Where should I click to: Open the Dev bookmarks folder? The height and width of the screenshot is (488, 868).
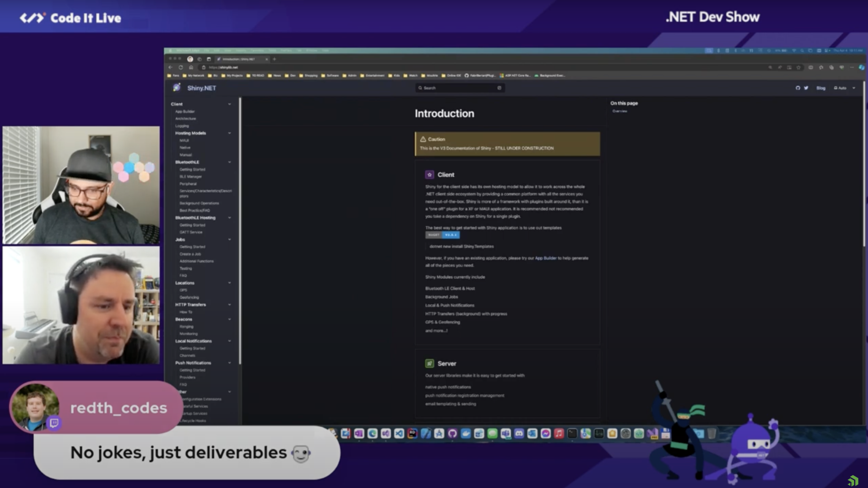point(290,75)
